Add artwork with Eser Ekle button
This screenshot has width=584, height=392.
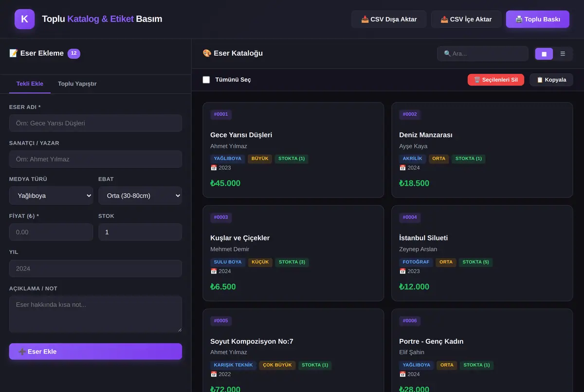click(95, 351)
